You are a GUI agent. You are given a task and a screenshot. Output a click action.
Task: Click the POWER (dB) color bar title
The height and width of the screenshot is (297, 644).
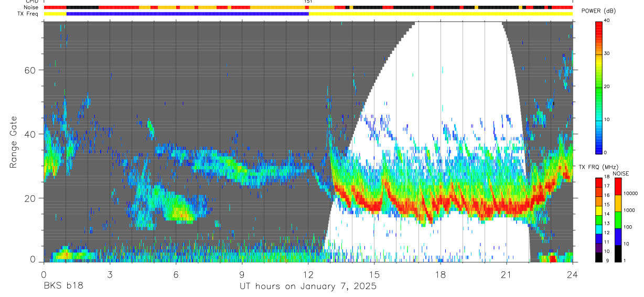[599, 10]
